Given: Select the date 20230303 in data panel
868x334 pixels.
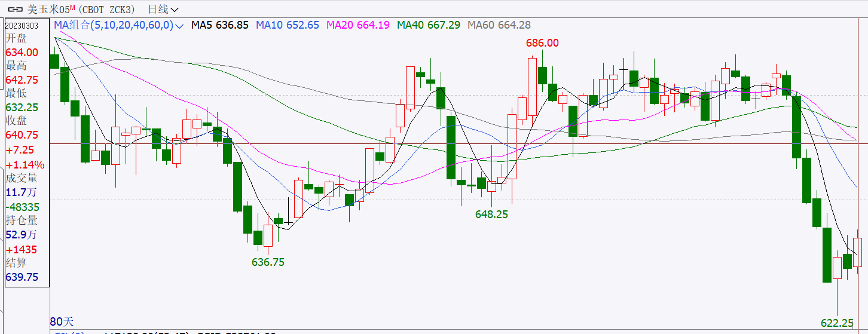Looking at the screenshot, I should click(22, 26).
